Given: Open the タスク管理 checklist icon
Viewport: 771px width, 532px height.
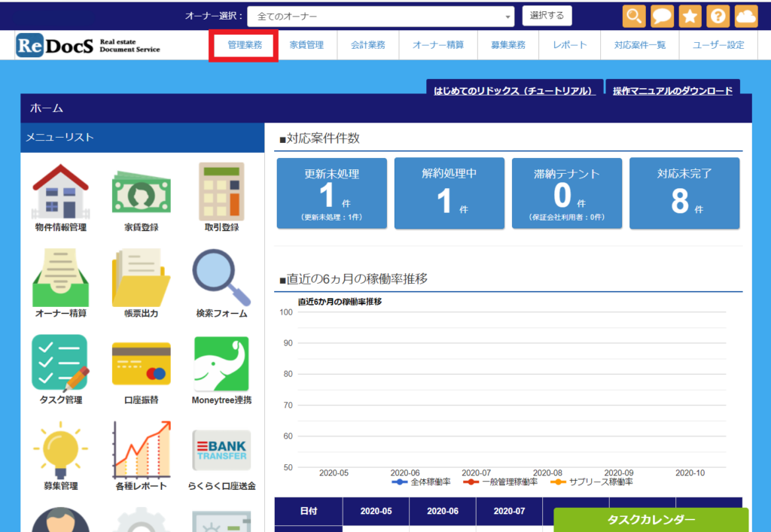Looking at the screenshot, I should [60, 363].
